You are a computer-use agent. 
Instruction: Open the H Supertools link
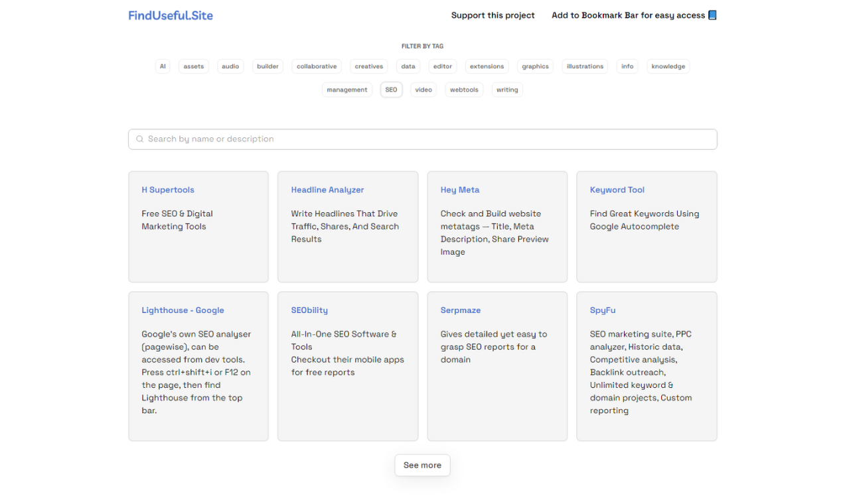point(168,190)
